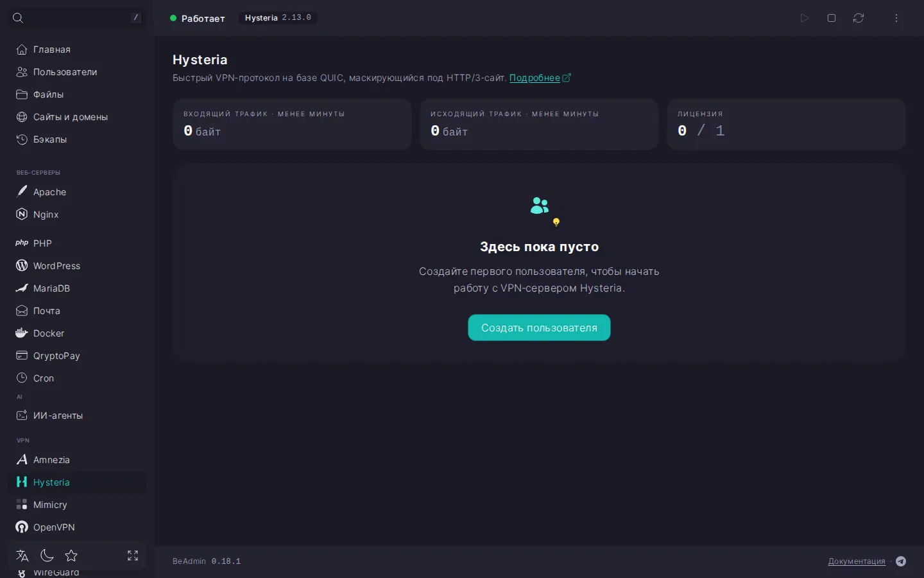Click the Лицензия 0 / 1 card
The width and height of the screenshot is (924, 578).
point(786,124)
